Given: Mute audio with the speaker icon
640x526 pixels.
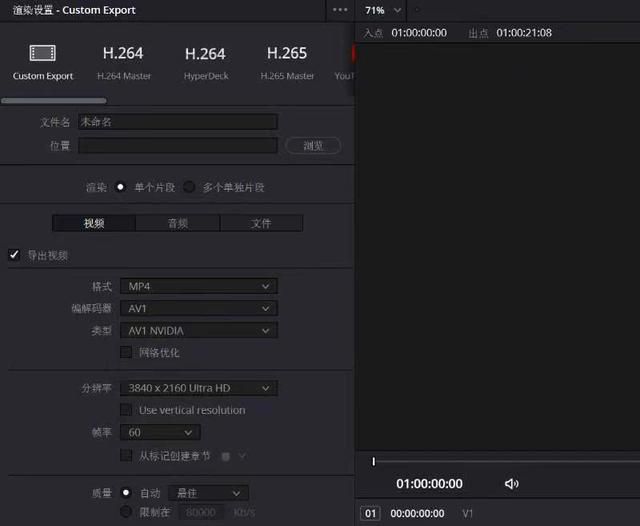Looking at the screenshot, I should click(x=511, y=484).
